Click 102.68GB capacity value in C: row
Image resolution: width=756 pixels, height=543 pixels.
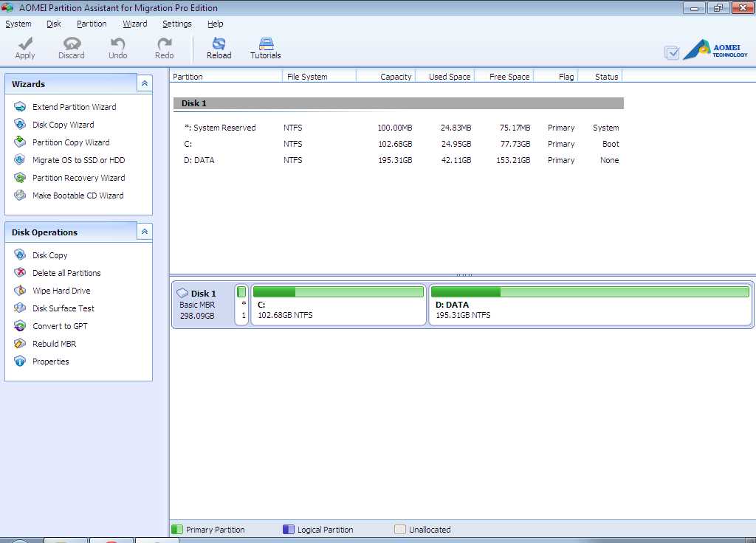(x=395, y=144)
